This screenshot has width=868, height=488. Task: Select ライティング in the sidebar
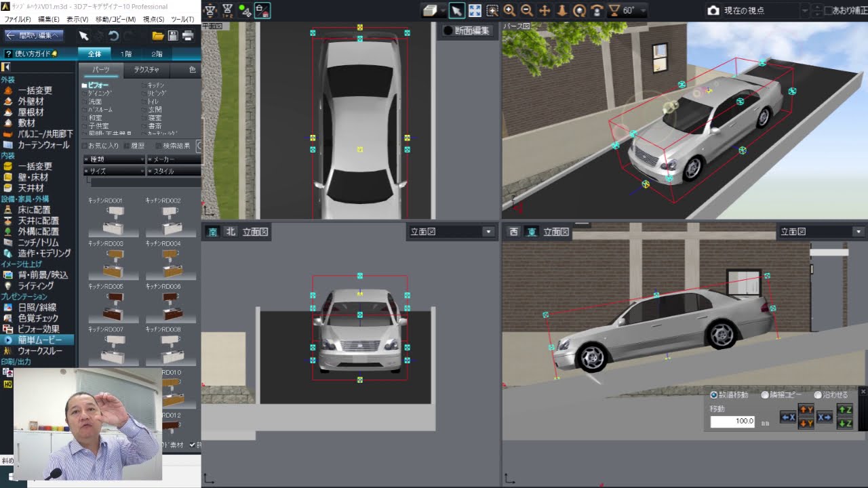pos(35,286)
